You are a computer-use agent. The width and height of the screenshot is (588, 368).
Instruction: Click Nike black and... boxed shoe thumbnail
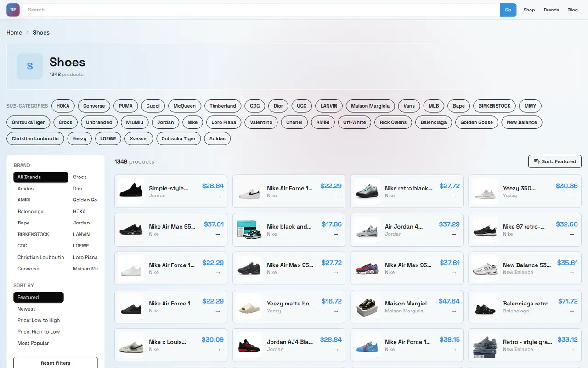coord(249,230)
